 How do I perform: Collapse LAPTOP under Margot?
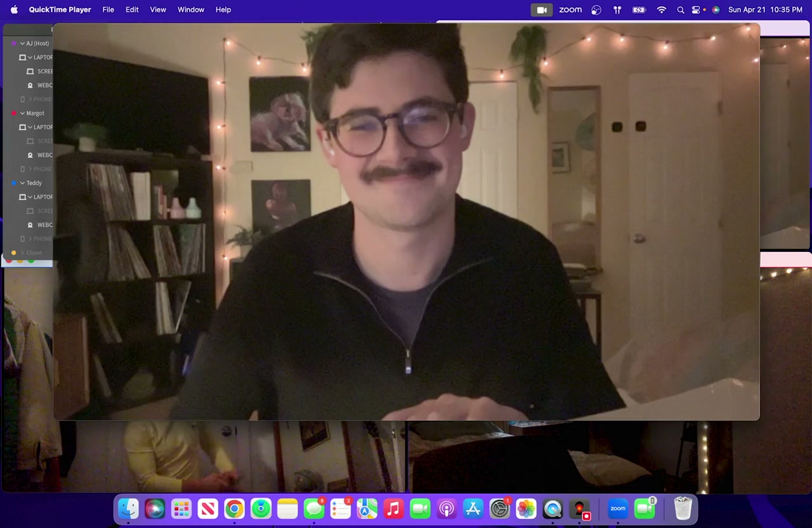click(30, 127)
